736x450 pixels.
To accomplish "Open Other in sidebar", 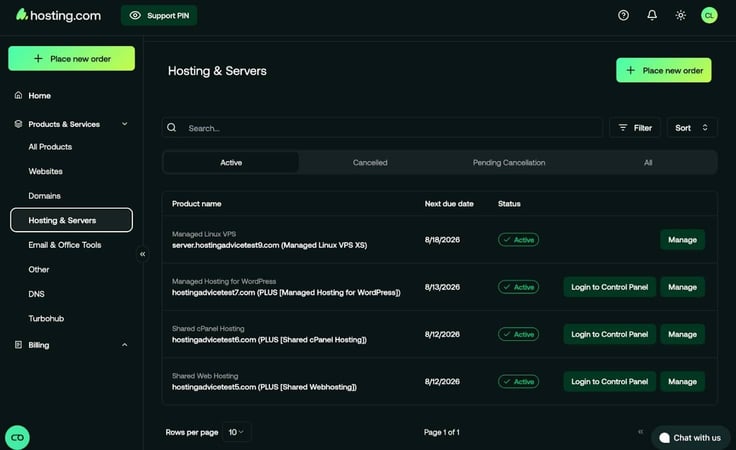I will tap(38, 269).
